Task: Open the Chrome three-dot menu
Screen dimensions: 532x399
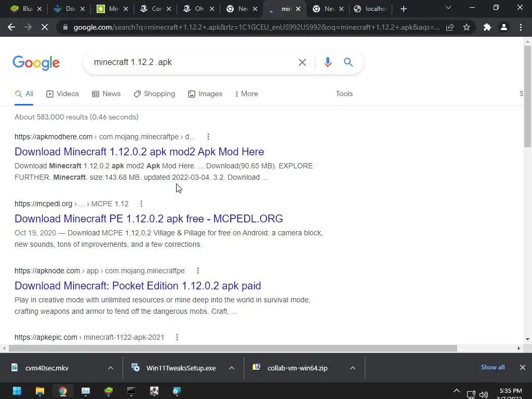Action: 521,27
